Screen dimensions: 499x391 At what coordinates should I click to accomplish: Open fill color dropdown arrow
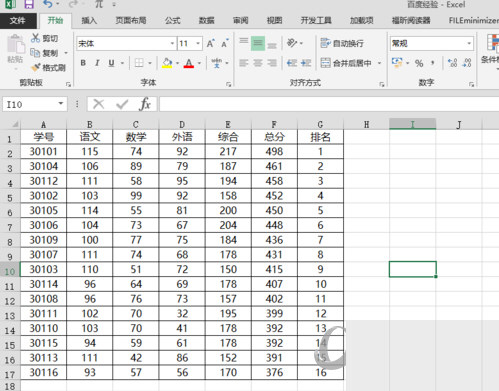(177, 63)
